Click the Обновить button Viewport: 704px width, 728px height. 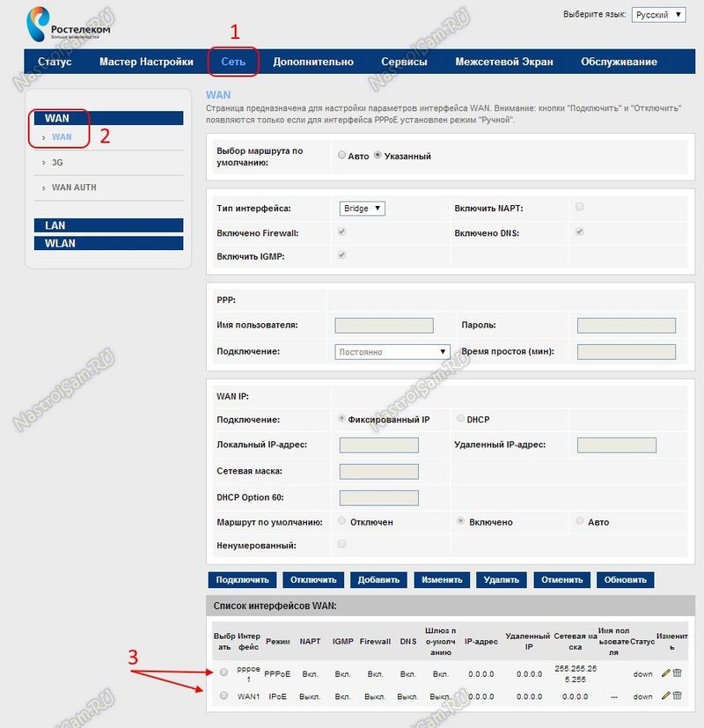click(x=625, y=580)
